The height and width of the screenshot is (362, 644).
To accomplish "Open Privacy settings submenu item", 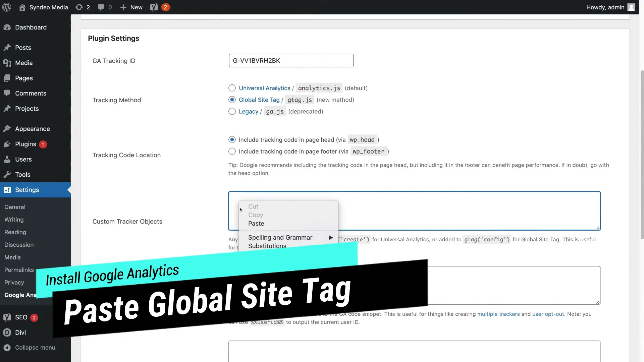I will [x=14, y=283].
